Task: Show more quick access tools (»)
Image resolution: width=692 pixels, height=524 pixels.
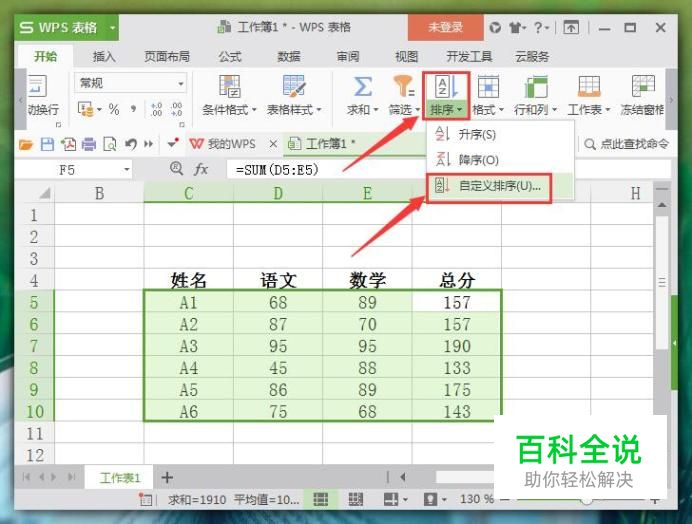Action: [x=149, y=144]
